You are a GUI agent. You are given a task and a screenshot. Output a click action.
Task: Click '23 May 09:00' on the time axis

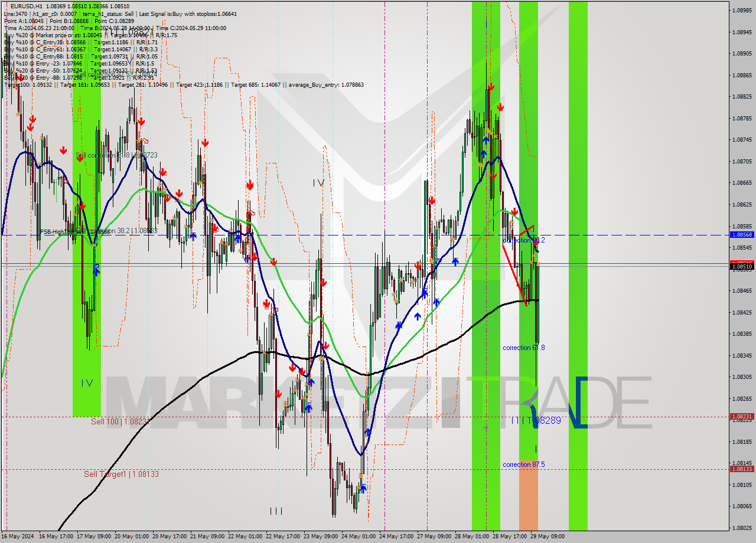[321, 537]
